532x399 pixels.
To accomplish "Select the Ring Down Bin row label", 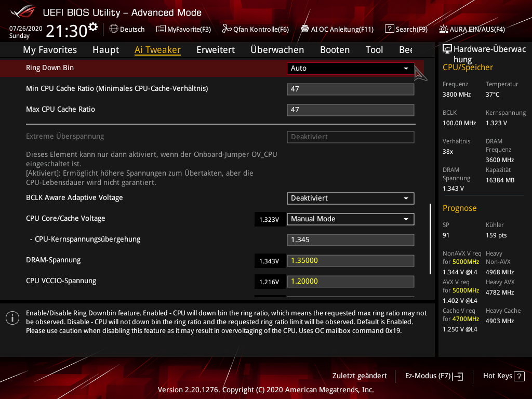I will point(50,68).
